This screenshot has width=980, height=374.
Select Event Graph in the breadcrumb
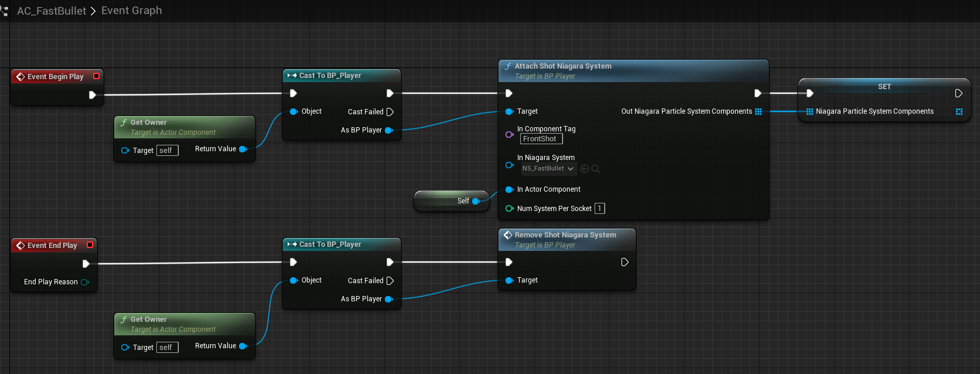(x=132, y=11)
